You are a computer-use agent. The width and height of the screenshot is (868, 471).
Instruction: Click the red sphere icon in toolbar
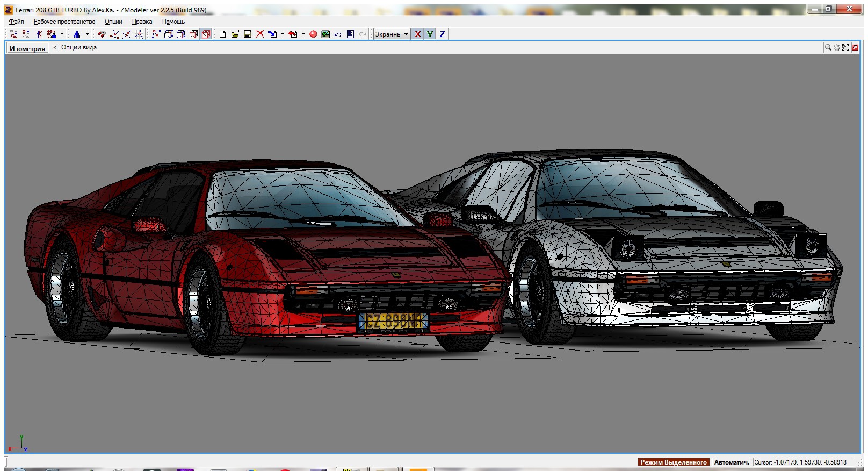point(313,34)
